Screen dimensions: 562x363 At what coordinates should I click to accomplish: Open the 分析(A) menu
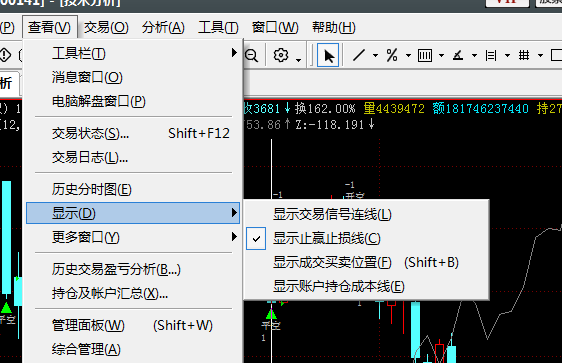click(163, 27)
